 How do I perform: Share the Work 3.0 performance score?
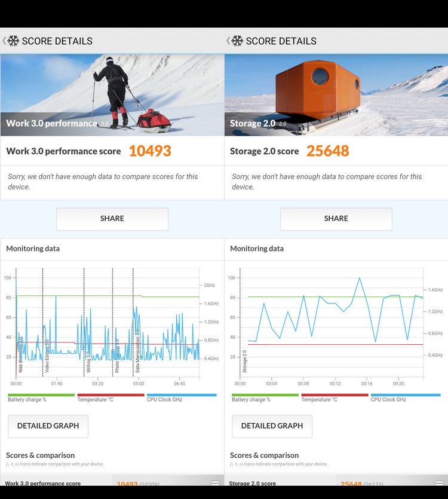point(112,219)
